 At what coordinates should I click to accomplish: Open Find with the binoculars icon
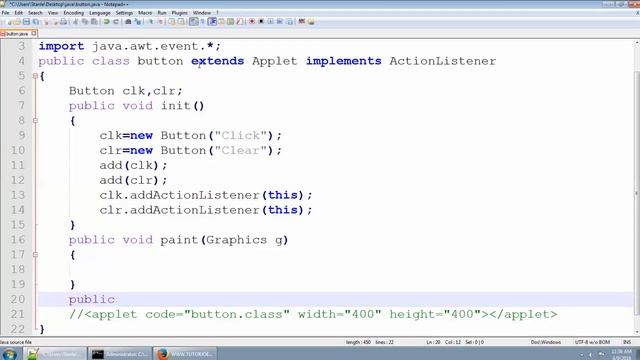click(128, 22)
